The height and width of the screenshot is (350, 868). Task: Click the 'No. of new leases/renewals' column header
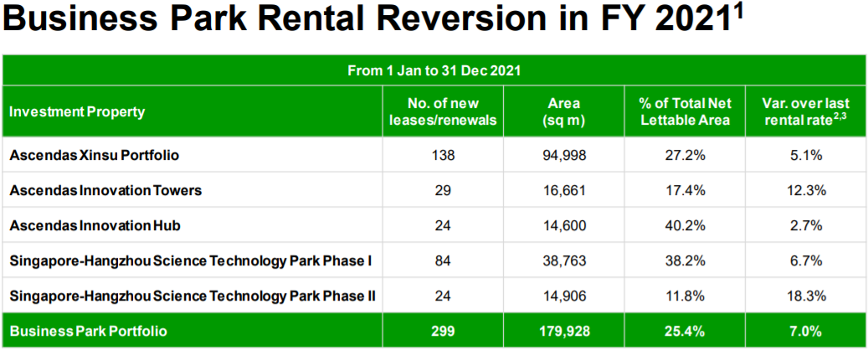tap(442, 112)
